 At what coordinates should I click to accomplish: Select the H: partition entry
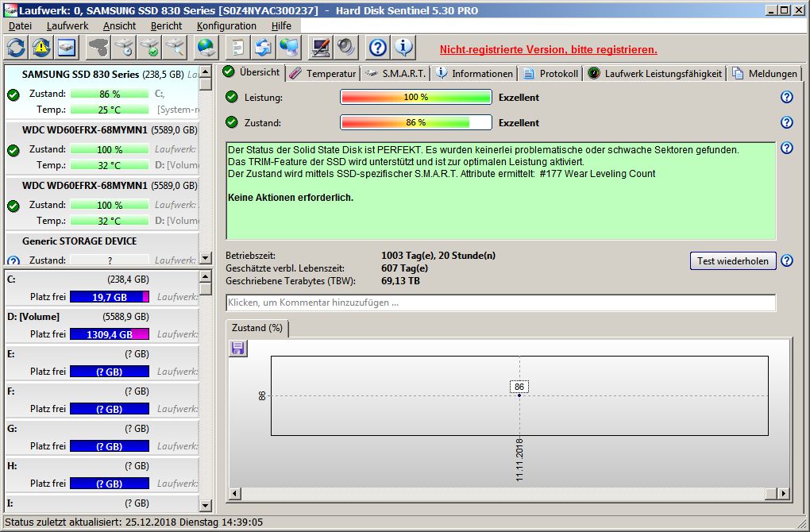click(102, 474)
